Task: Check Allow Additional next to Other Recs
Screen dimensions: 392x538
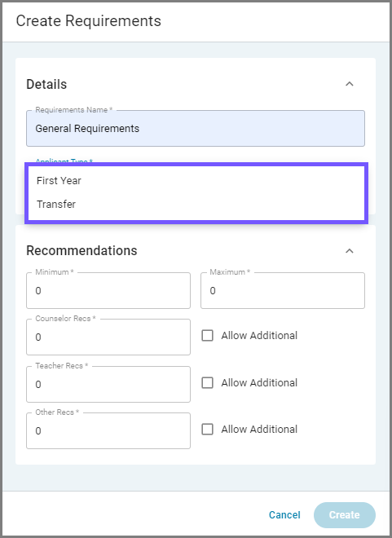Action: [x=208, y=430]
